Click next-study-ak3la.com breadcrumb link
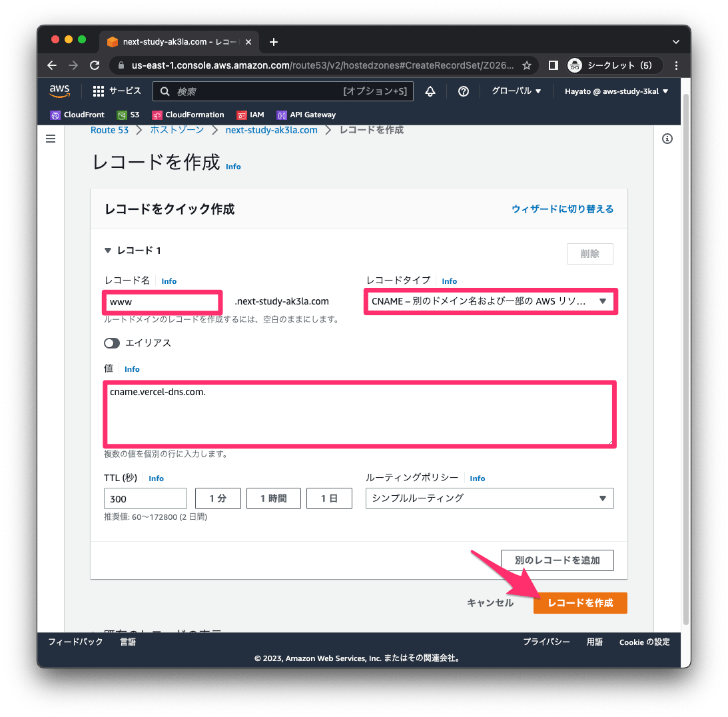This screenshot has width=728, height=717. click(x=272, y=130)
